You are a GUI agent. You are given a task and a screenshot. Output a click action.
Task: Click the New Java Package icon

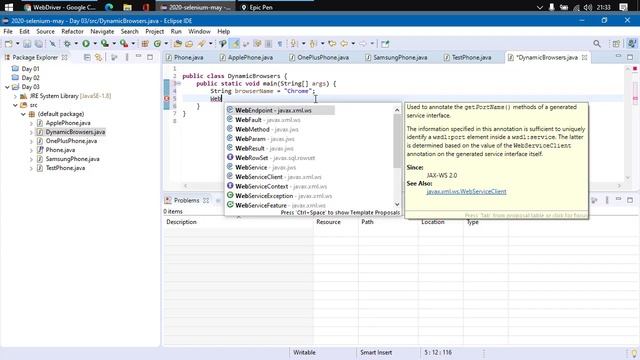coord(145,44)
